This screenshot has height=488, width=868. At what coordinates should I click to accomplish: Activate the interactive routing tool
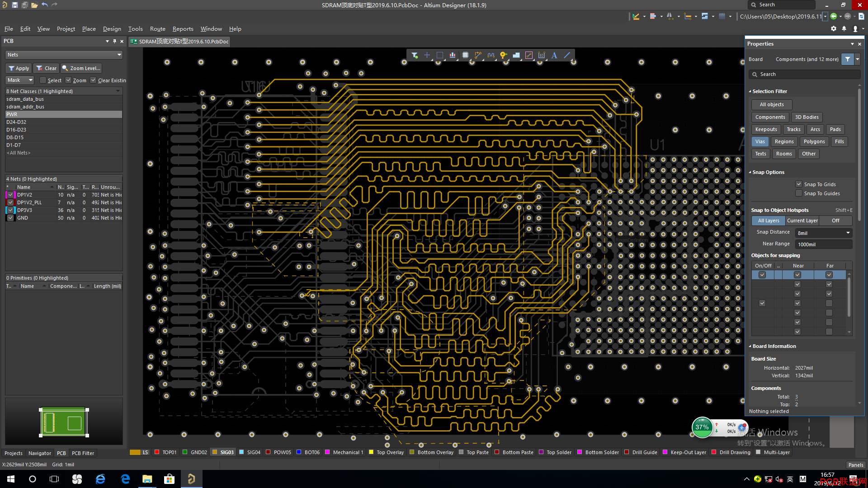click(478, 55)
